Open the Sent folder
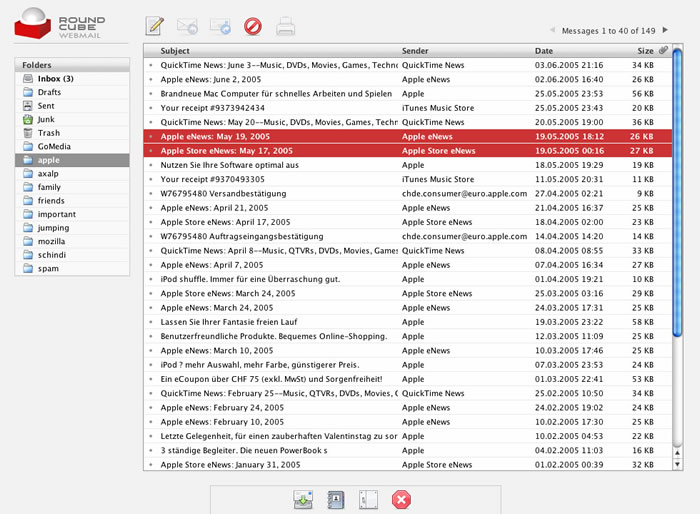The width and height of the screenshot is (700, 514). coord(72,106)
